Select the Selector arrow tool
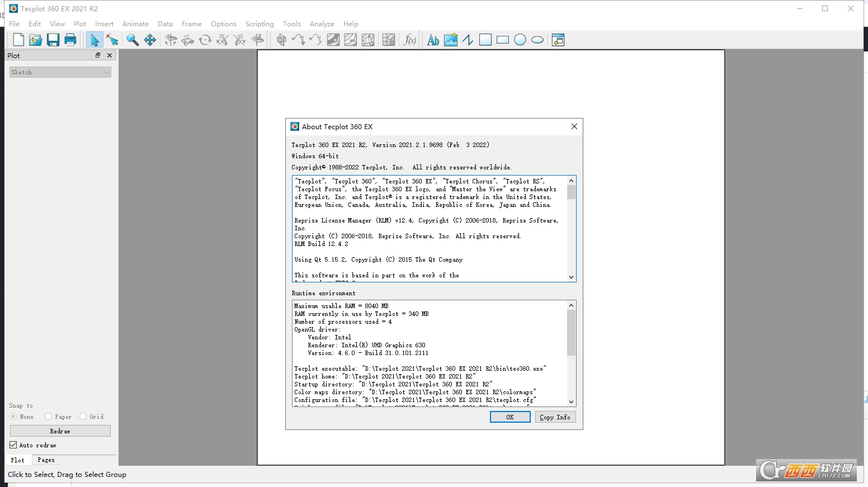The height and width of the screenshot is (487, 868). (x=95, y=40)
